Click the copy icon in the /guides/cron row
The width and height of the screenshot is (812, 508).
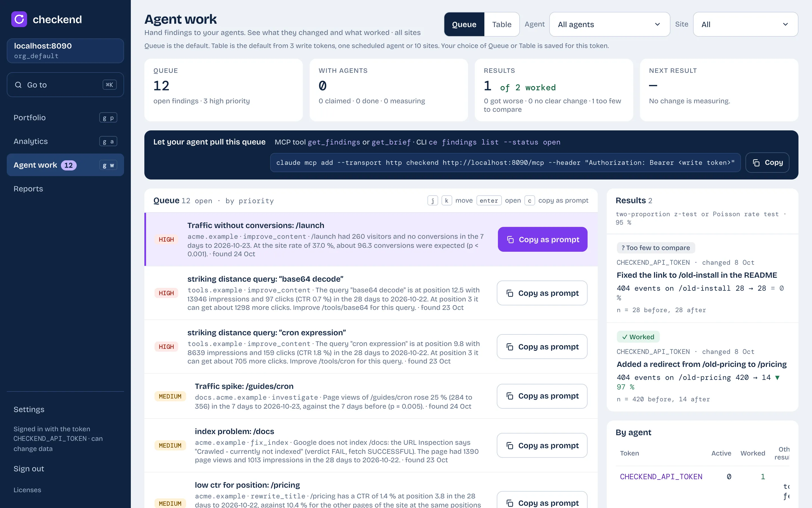tap(510, 396)
